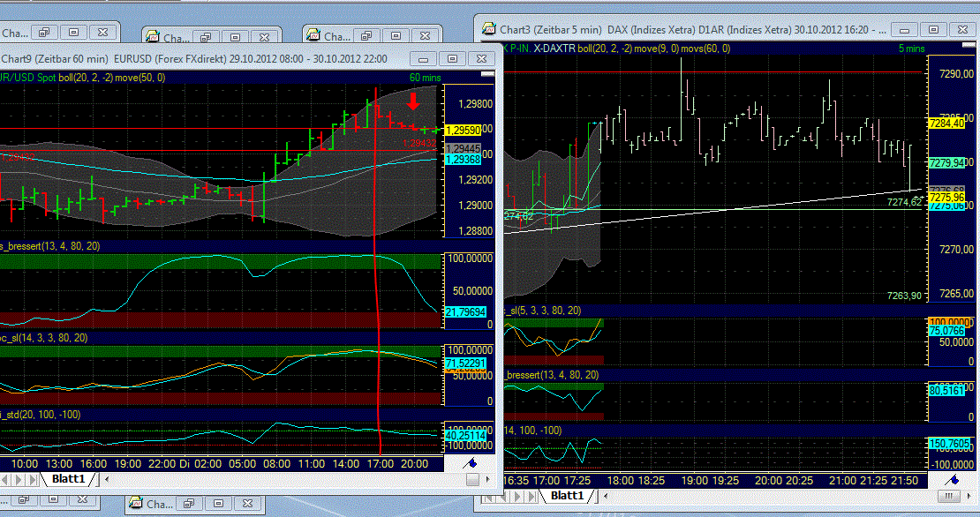
Task: Select the Blatt1 sheet tab of the DAX chart
Action: [567, 495]
